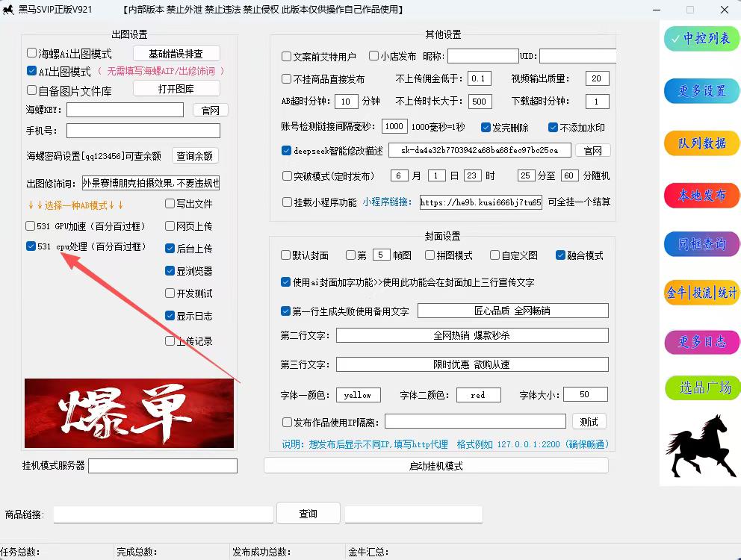Click 打开图库 button
This screenshot has height=560, width=741.
pos(176,88)
